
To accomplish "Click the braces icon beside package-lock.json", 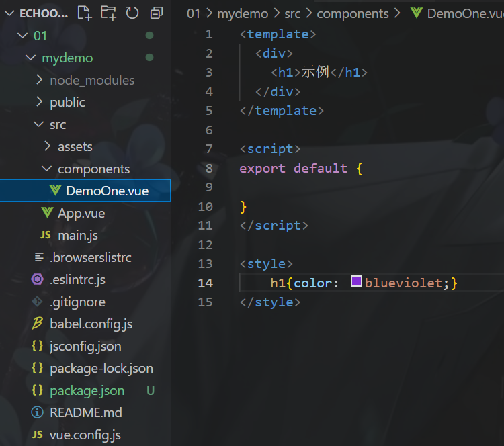I will pos(37,368).
